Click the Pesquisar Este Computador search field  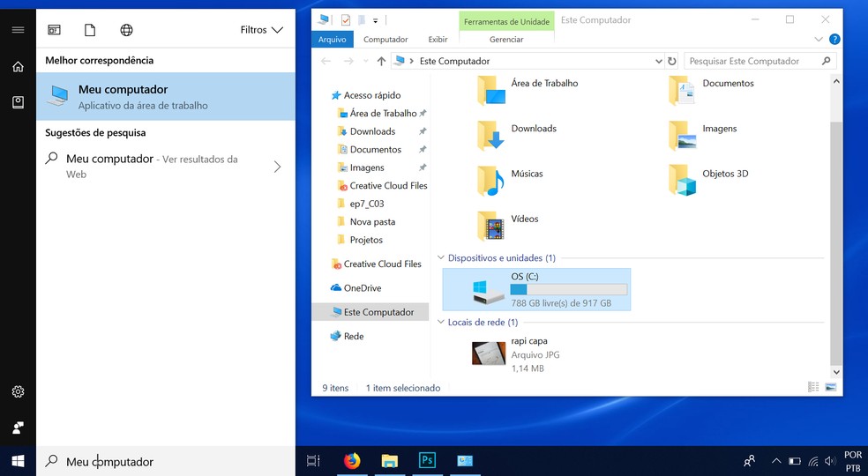[x=752, y=62]
